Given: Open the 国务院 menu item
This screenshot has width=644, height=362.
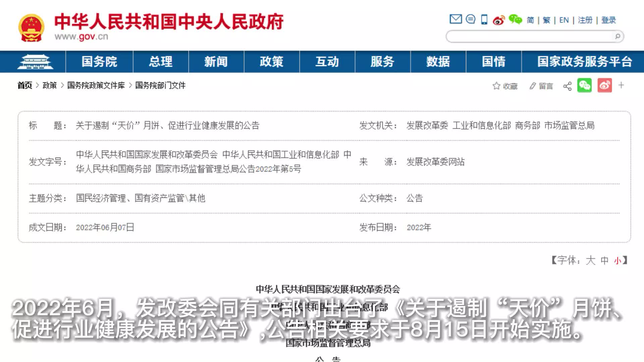Looking at the screenshot, I should [x=99, y=62].
